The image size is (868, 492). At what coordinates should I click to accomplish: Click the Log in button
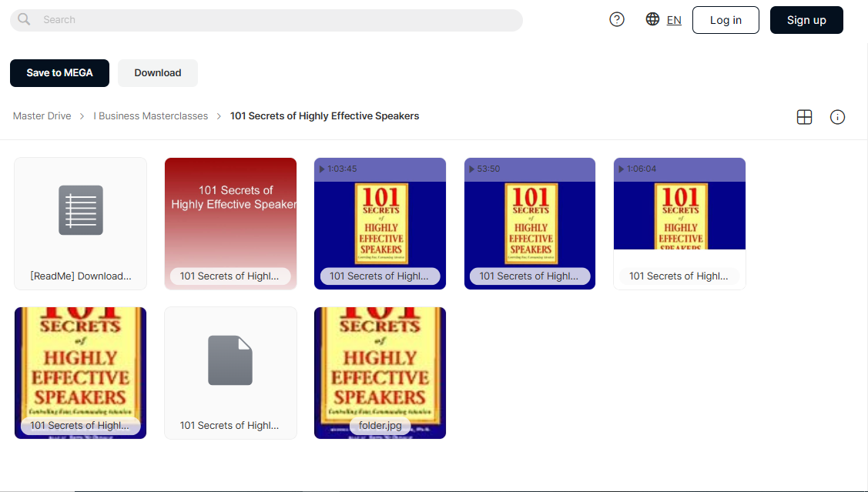(726, 20)
